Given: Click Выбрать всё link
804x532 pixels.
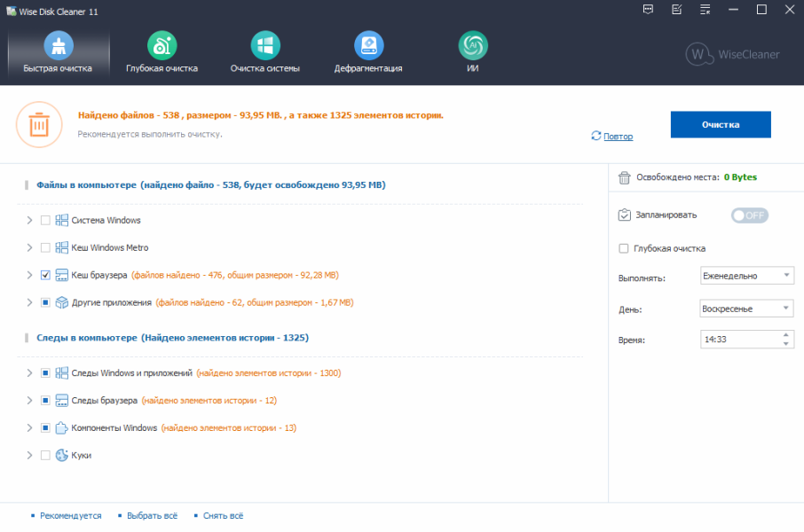Looking at the screenshot, I should pyautogui.click(x=153, y=516).
